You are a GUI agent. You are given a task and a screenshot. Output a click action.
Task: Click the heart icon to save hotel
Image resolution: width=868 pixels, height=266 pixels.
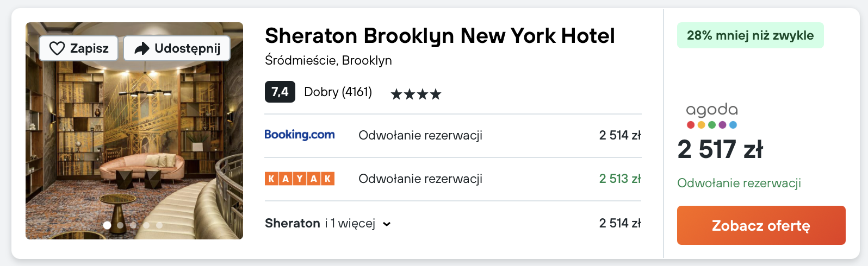pos(57,48)
